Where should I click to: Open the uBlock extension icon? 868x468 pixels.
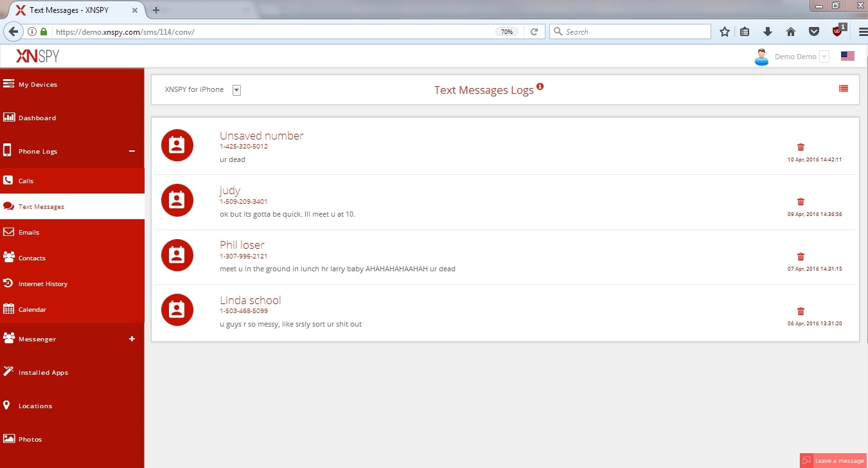click(838, 31)
